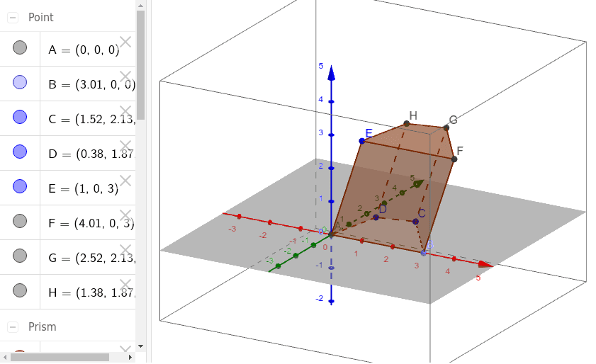Select the C = (1.52, 2.13 entry
The width and height of the screenshot is (596, 364).
click(91, 119)
